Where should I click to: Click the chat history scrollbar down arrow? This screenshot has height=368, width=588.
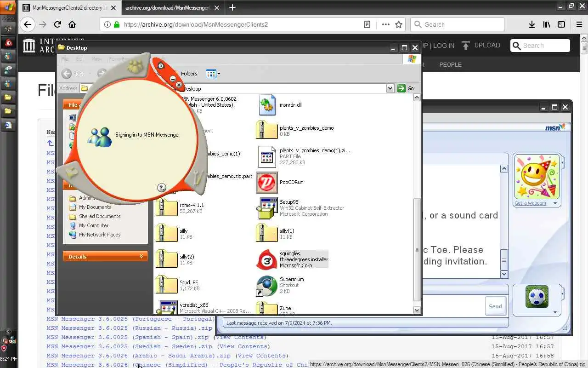tap(504, 274)
